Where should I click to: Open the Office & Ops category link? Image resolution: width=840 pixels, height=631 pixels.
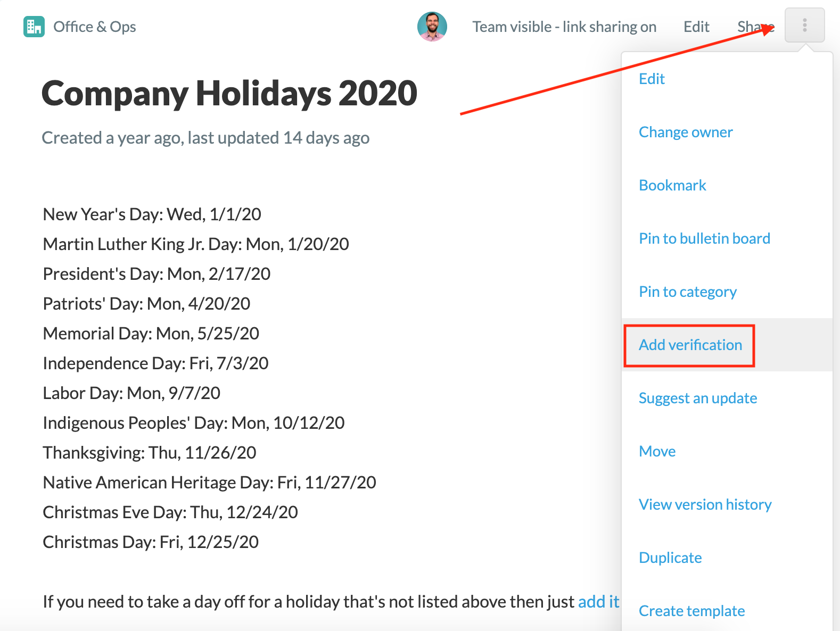tap(95, 27)
